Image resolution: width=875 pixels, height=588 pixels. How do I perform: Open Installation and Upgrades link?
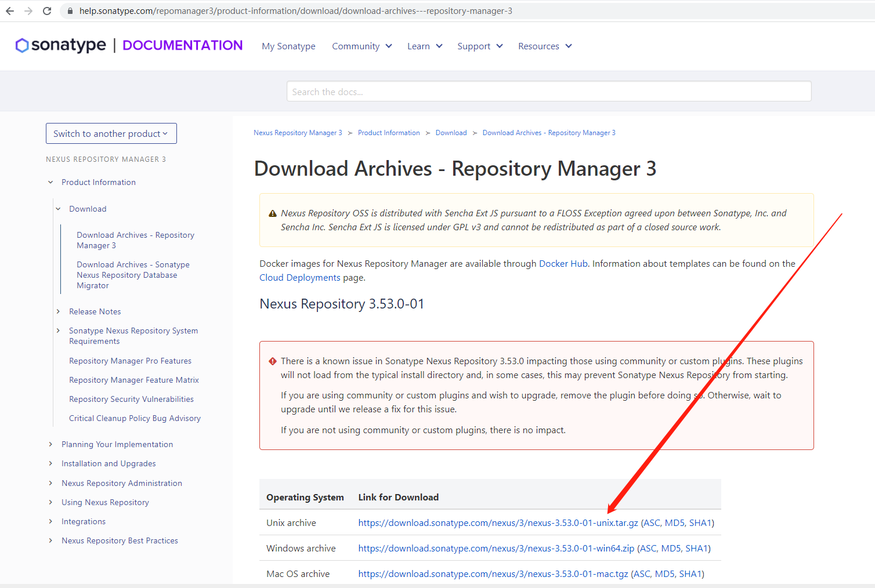point(109,463)
